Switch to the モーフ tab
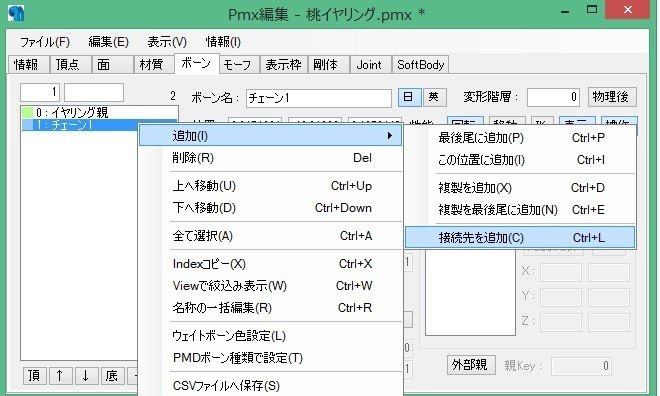Viewport: 660px width, 396px height. coord(239,64)
